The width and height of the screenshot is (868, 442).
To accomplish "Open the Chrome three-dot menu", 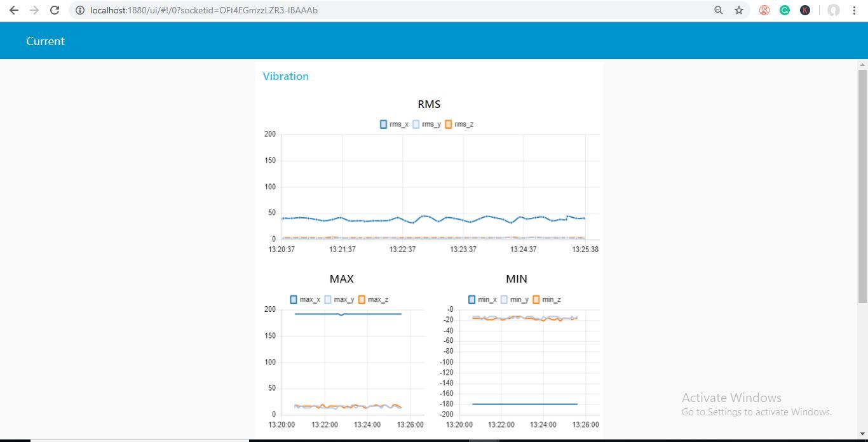I will click(x=854, y=10).
